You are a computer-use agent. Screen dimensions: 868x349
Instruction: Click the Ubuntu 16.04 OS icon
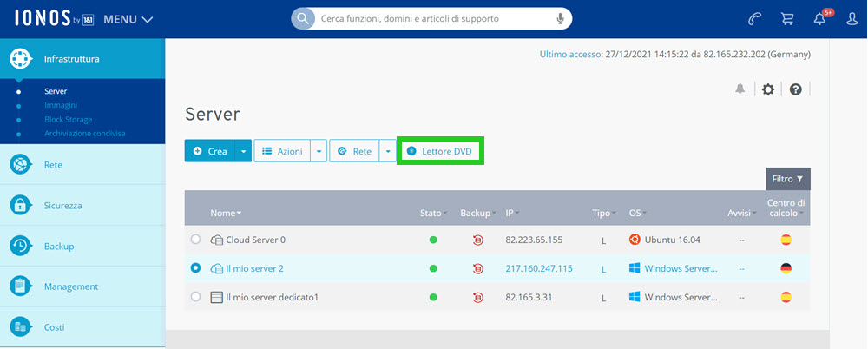tap(635, 240)
